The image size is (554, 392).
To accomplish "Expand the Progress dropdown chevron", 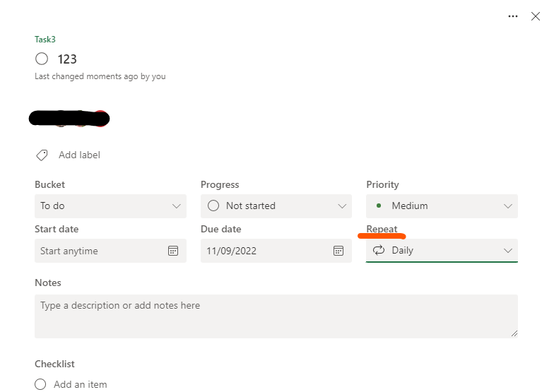I will (x=342, y=206).
